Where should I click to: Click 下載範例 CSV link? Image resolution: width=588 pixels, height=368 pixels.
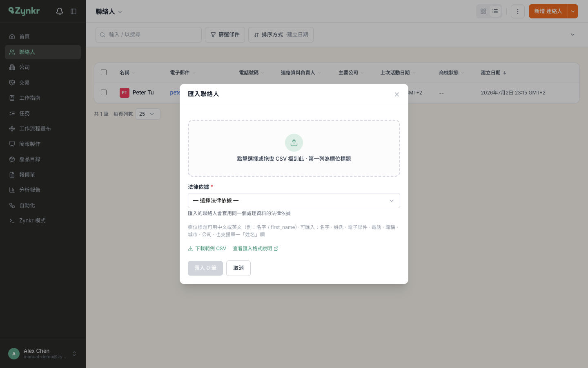pos(207,249)
